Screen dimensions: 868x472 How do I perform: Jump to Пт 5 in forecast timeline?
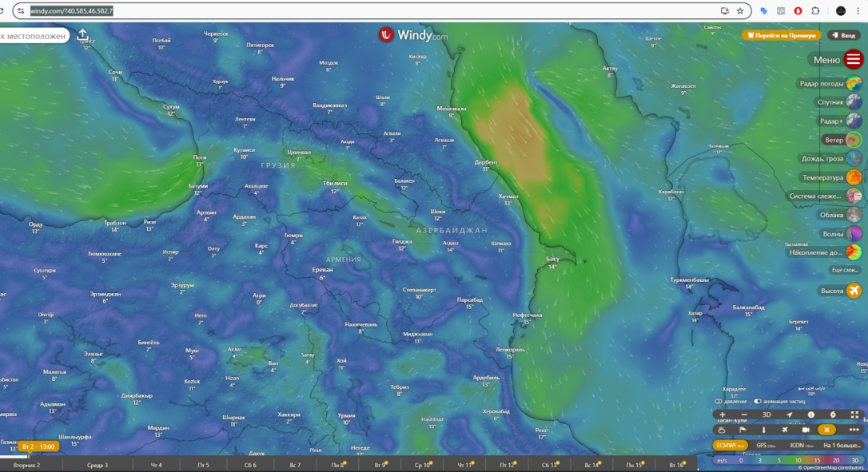(x=202, y=465)
